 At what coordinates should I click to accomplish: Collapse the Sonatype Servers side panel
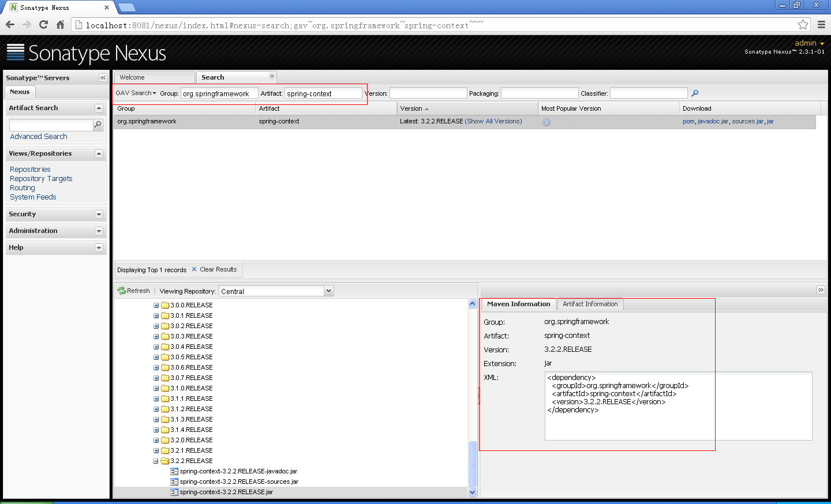point(103,77)
